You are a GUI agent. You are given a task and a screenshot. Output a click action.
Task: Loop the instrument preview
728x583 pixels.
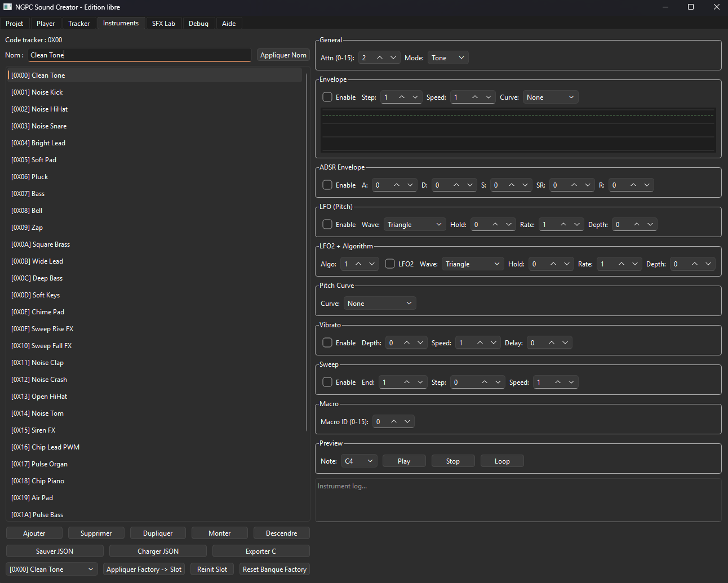tap(502, 461)
